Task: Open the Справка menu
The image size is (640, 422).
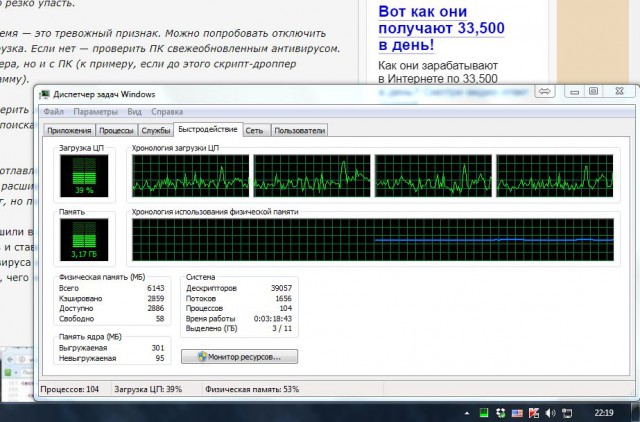Action: click(x=167, y=112)
